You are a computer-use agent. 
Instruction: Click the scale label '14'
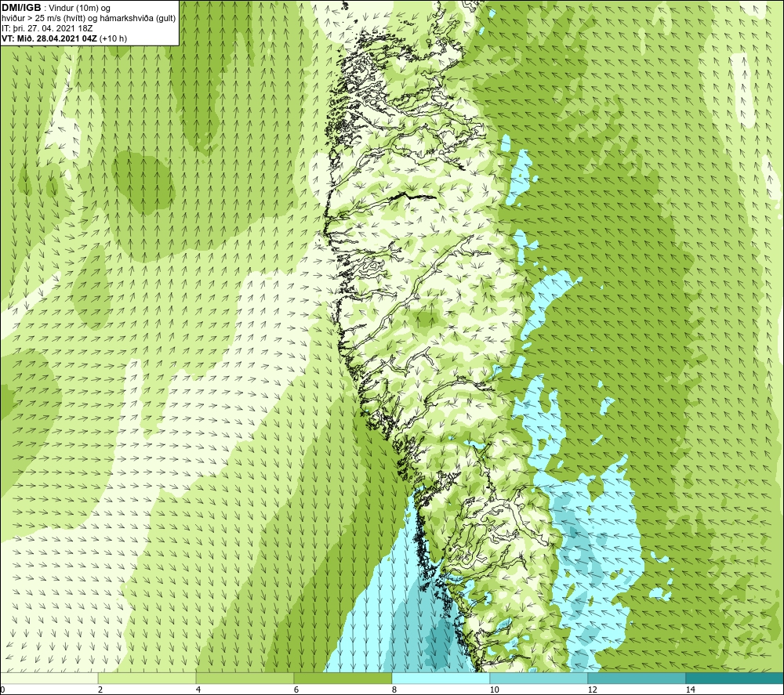[x=690, y=690]
